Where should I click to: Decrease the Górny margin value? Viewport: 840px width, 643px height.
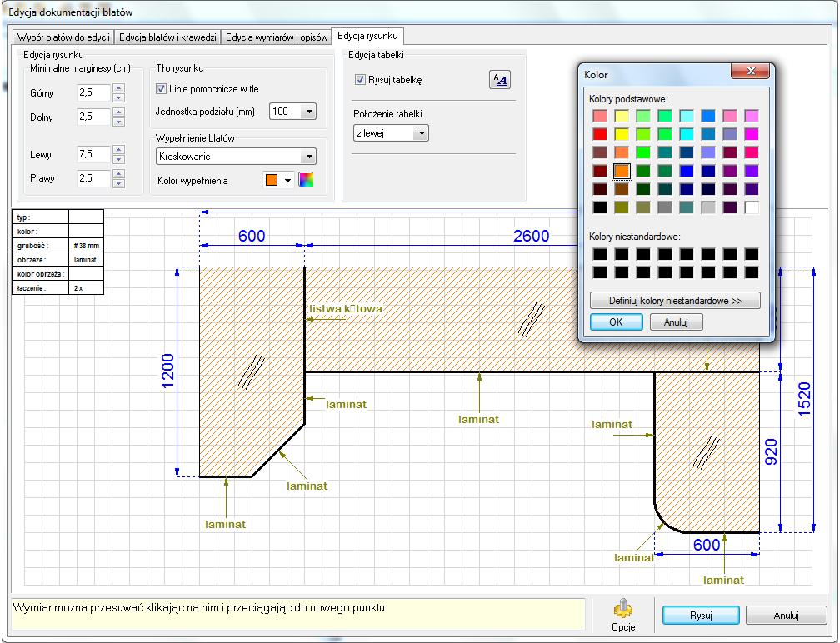pos(119,97)
